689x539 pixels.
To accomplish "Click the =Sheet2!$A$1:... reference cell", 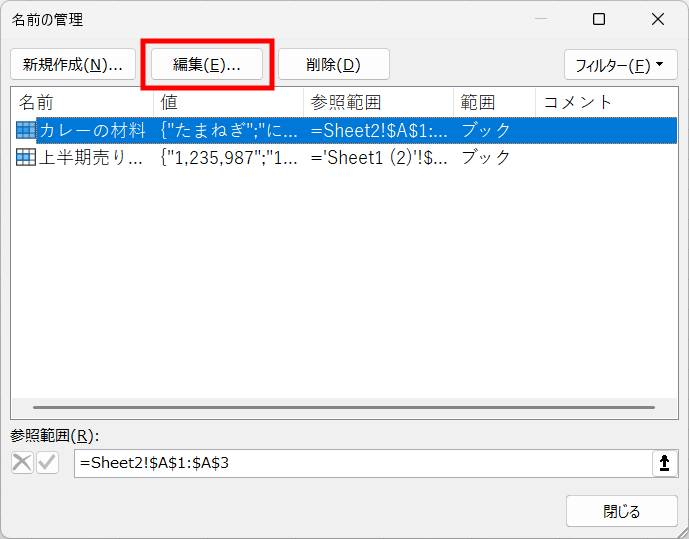I will [x=379, y=130].
